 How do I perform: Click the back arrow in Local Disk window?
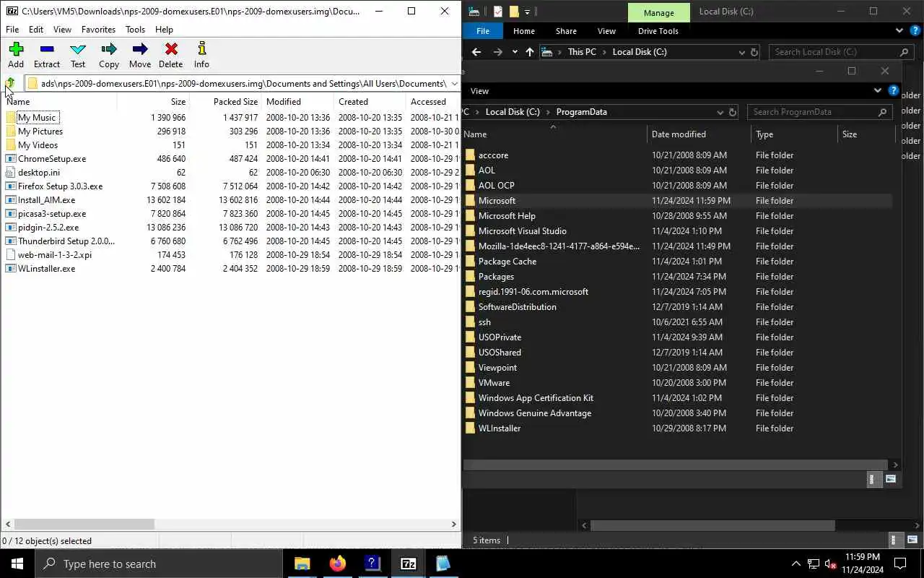tap(476, 52)
